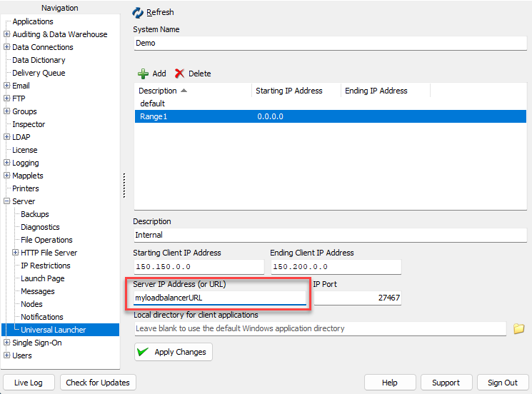The width and height of the screenshot is (532, 394).
Task: Expand the HTTP File Server node
Action: (15, 252)
